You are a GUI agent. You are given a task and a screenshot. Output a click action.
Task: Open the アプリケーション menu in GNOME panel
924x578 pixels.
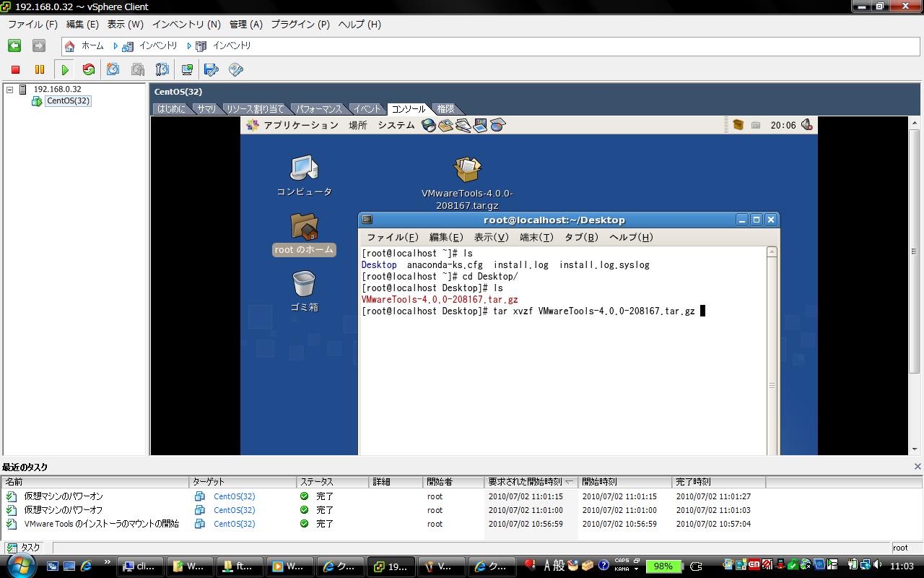[301, 125]
